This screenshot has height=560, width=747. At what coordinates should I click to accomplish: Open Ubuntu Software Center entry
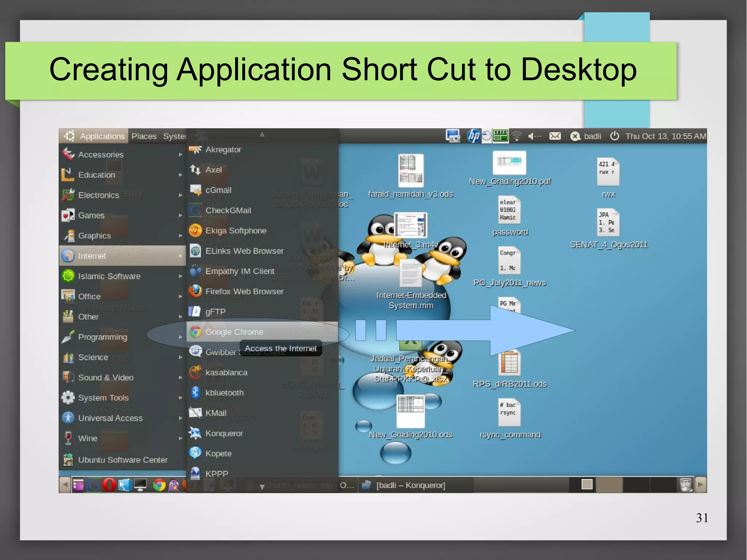coord(122,460)
